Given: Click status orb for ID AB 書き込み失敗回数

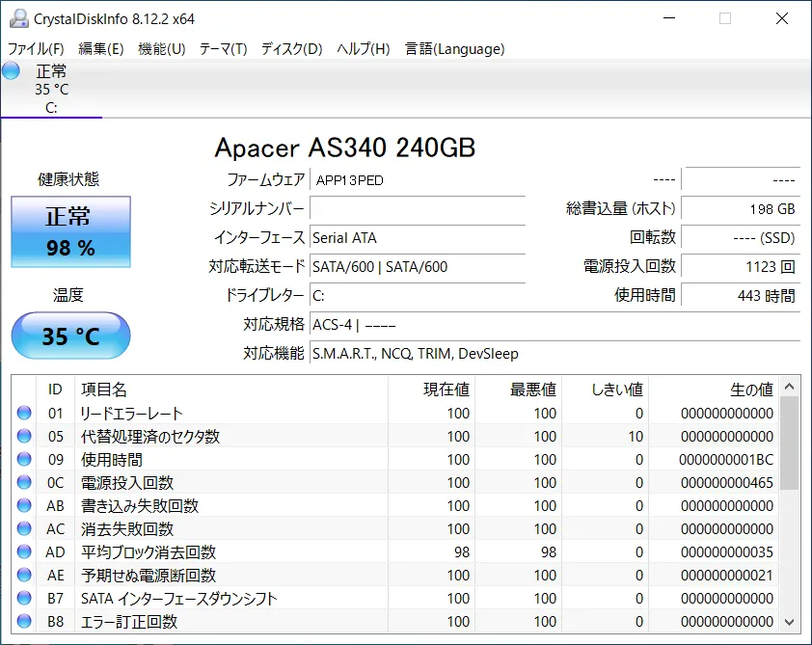Looking at the screenshot, I should (24, 505).
